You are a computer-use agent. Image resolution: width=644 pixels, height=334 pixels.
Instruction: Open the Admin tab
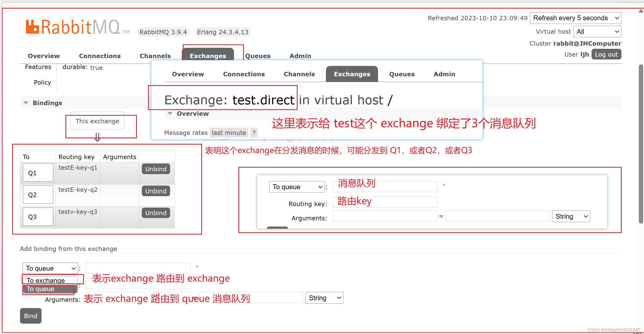pos(300,56)
